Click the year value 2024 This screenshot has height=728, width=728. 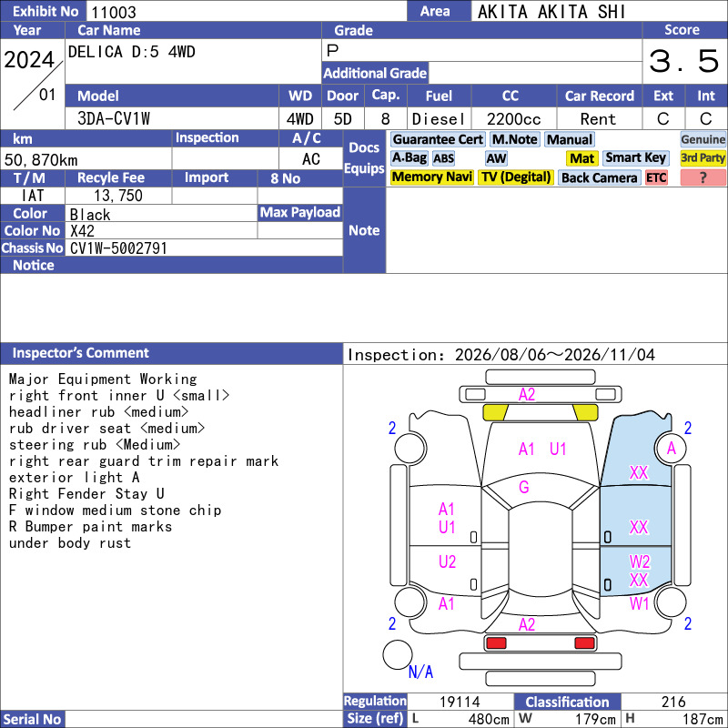point(29,60)
